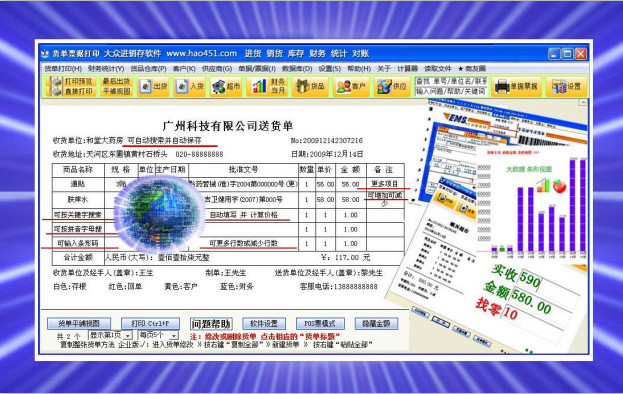This screenshot has width=623, height=394.
Task: Click the 商品名称 column header
Action: pos(78,170)
